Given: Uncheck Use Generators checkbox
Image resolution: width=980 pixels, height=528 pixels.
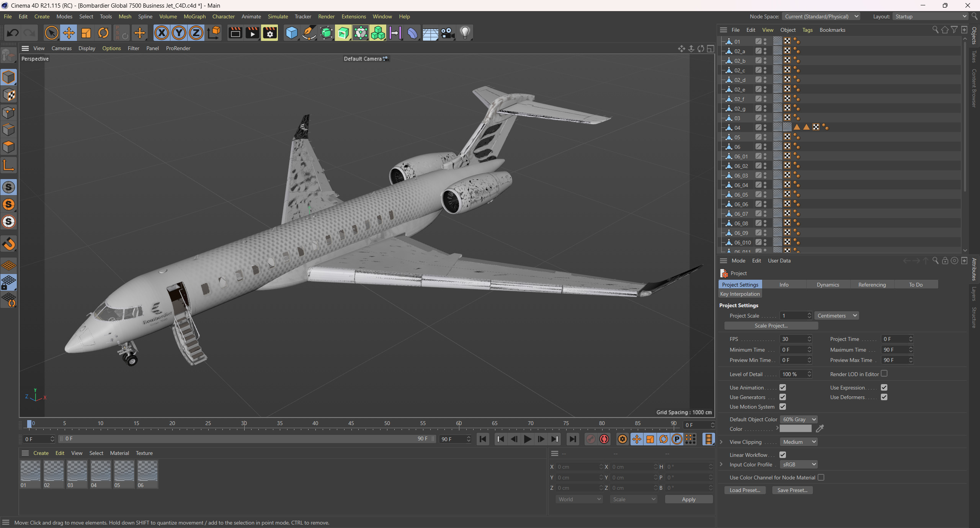Looking at the screenshot, I should coord(783,397).
